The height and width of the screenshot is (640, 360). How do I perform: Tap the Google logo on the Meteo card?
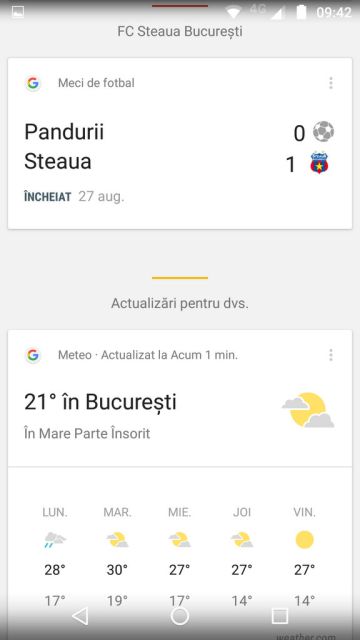click(x=33, y=355)
